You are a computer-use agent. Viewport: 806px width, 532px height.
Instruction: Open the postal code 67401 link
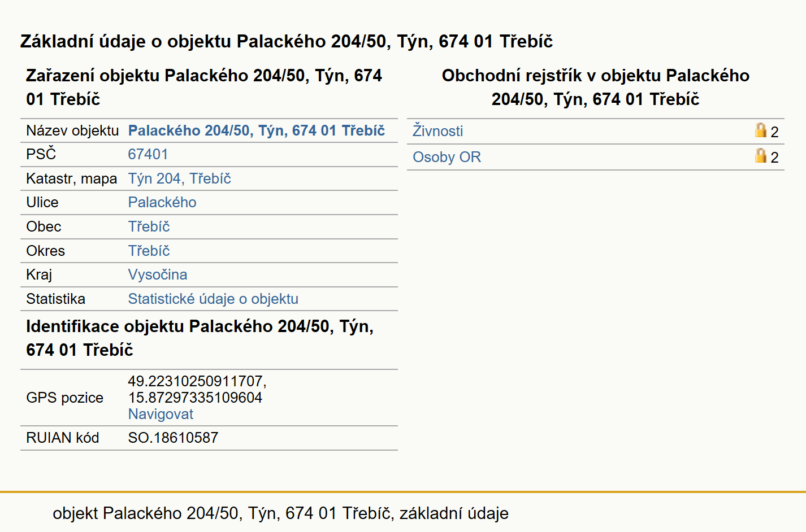click(148, 154)
